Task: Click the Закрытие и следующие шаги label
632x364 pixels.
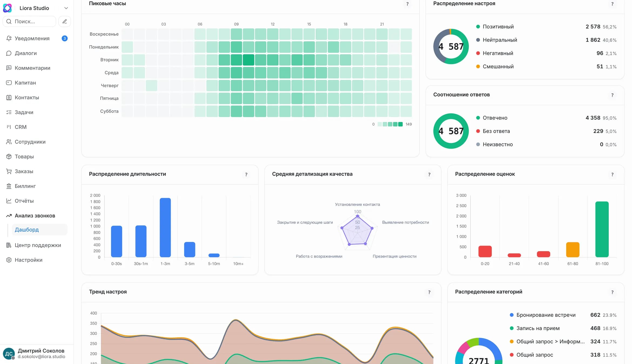Action: coord(305,222)
